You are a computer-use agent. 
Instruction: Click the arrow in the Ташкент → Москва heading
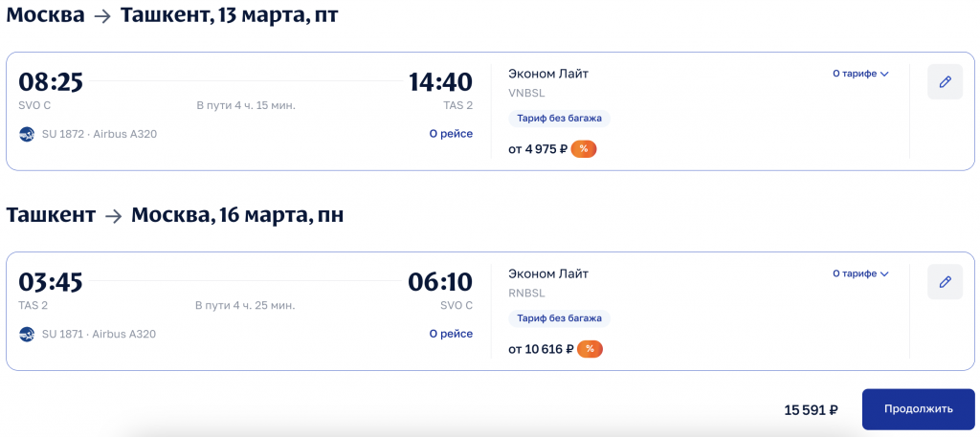(x=113, y=216)
